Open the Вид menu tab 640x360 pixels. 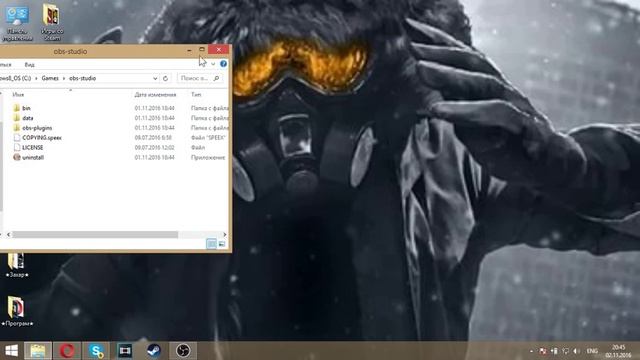coord(29,64)
